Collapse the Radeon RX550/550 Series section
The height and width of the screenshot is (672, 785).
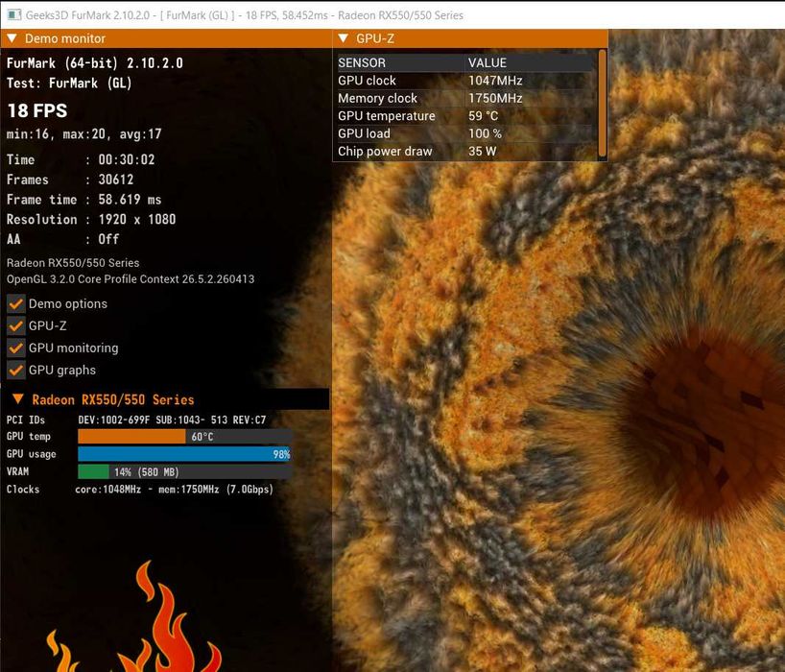coord(18,399)
